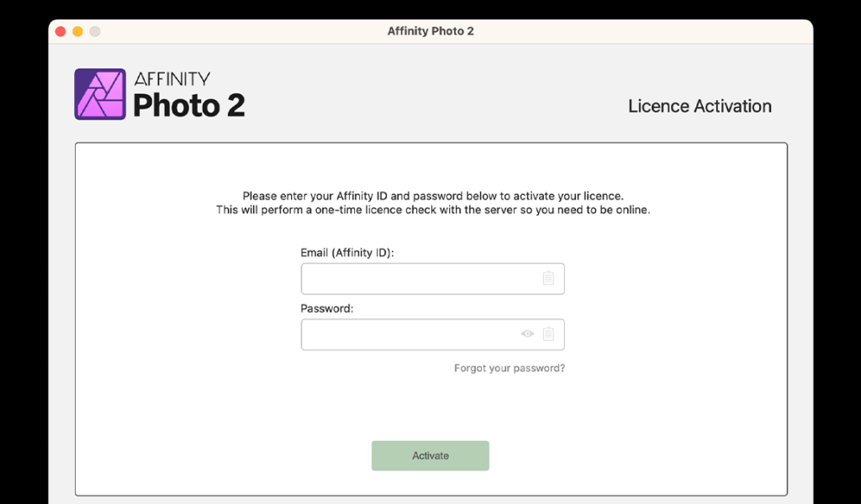Click the 'Please enter your Affinity ID' text
861x504 pixels.
click(433, 196)
